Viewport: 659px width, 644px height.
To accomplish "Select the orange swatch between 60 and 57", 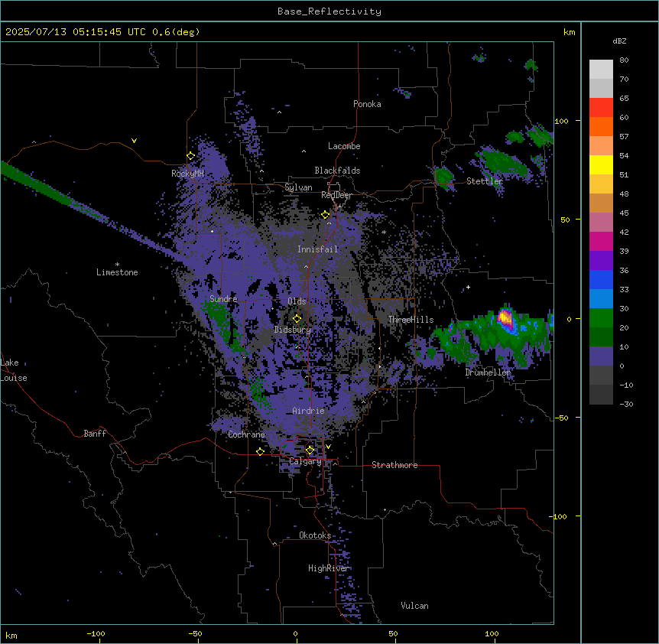I will (601, 126).
